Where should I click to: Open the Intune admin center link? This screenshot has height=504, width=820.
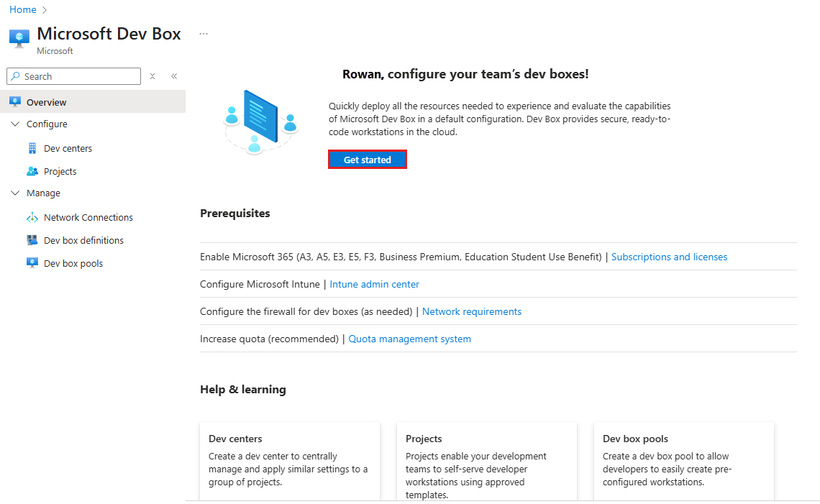tap(374, 284)
